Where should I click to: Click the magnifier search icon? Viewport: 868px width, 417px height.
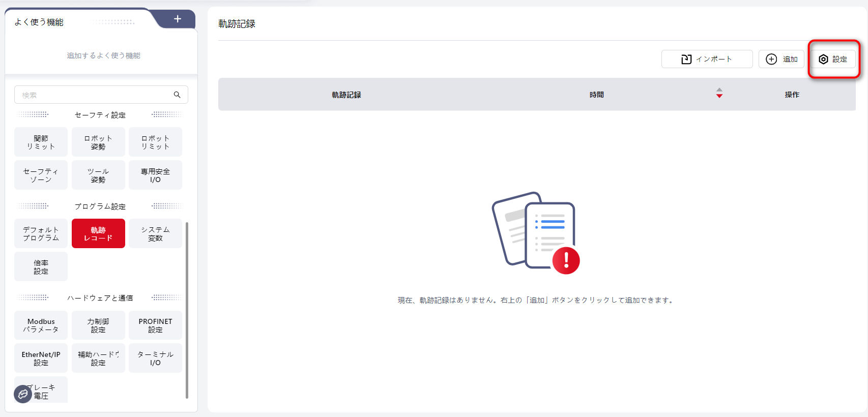[x=177, y=95]
